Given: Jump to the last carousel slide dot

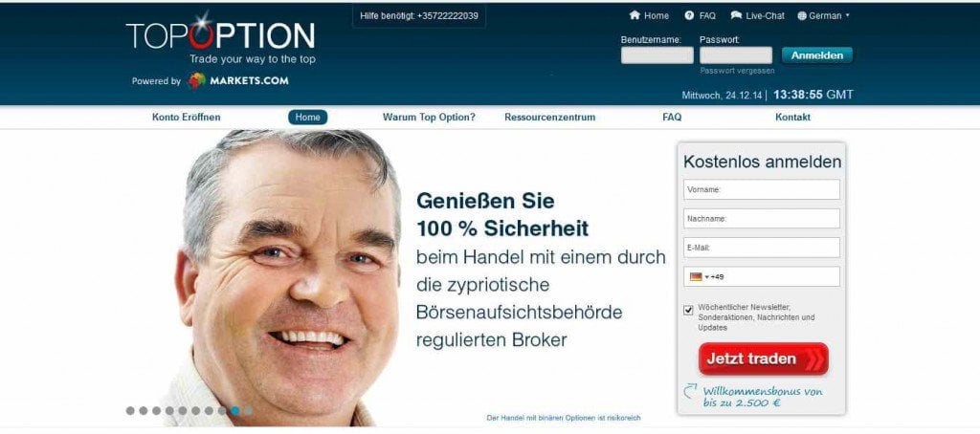Looking at the screenshot, I should coord(248,411).
